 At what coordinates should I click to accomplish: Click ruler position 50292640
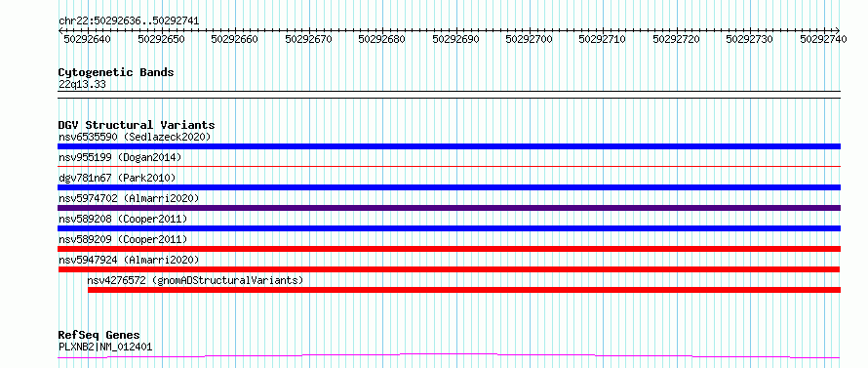click(x=88, y=39)
